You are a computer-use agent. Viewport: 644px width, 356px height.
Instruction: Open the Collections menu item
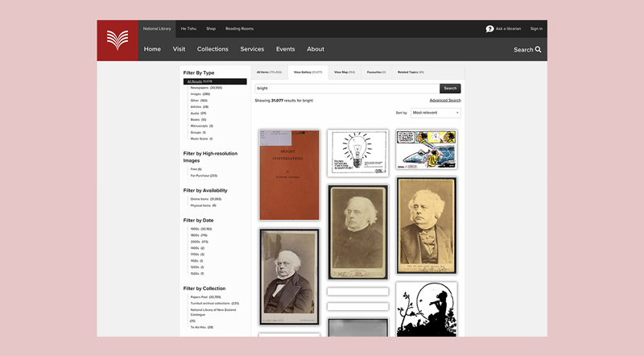click(213, 49)
